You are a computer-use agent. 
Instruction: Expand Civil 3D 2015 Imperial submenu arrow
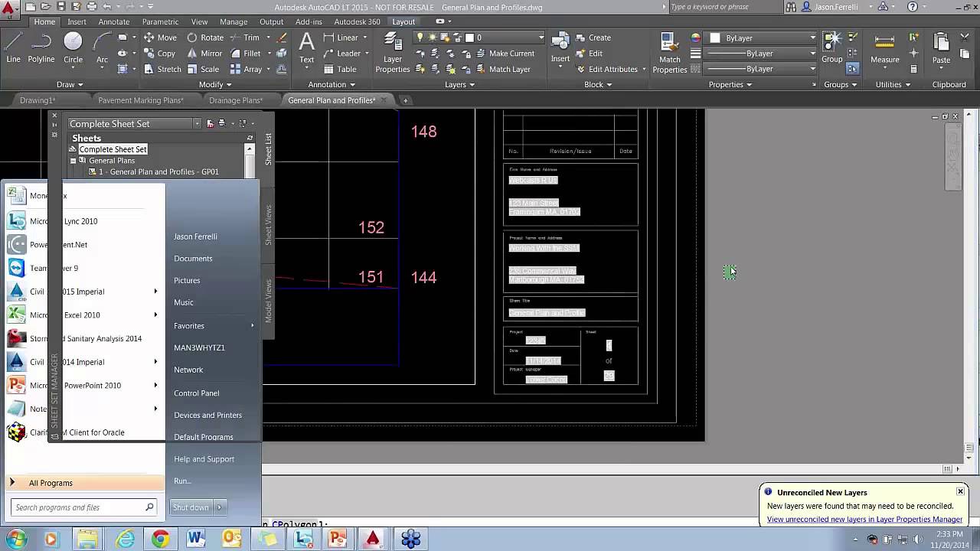coord(155,292)
